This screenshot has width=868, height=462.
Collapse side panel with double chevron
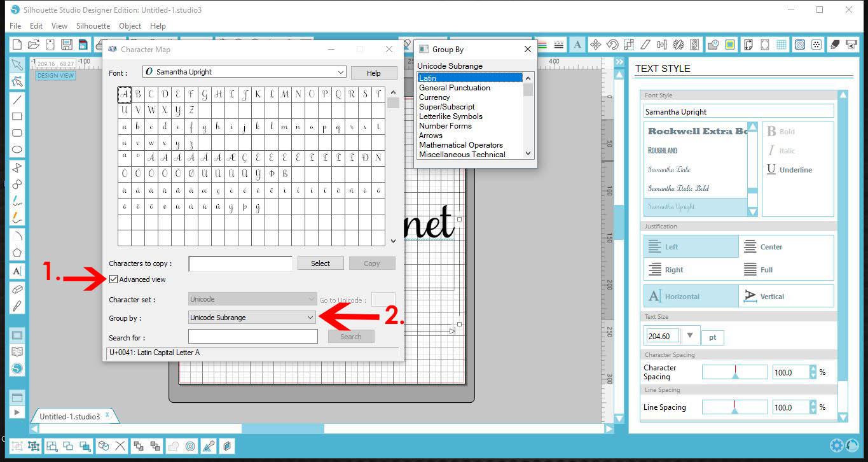click(x=619, y=62)
